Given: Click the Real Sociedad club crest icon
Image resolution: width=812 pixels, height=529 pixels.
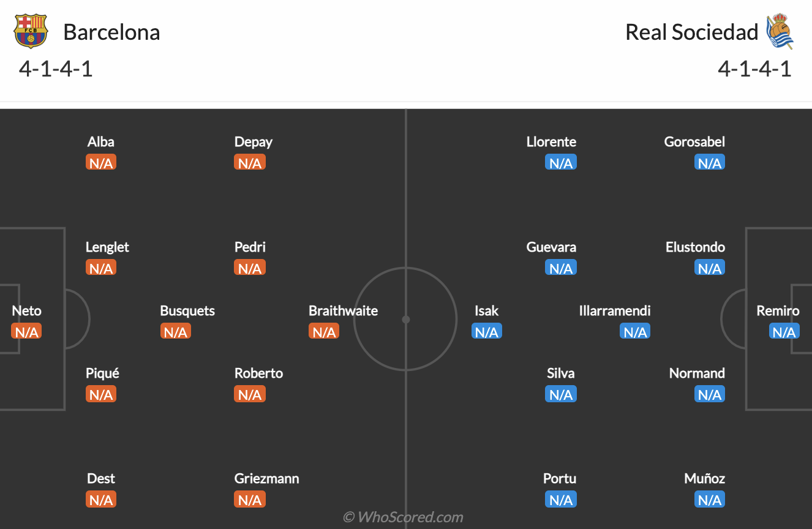Looking at the screenshot, I should coord(780,31).
